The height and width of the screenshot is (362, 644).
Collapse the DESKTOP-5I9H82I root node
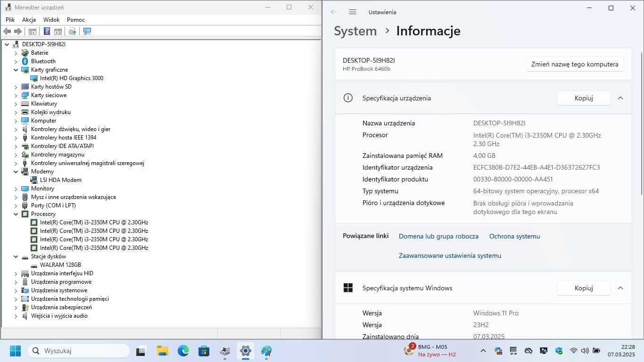coord(7,44)
